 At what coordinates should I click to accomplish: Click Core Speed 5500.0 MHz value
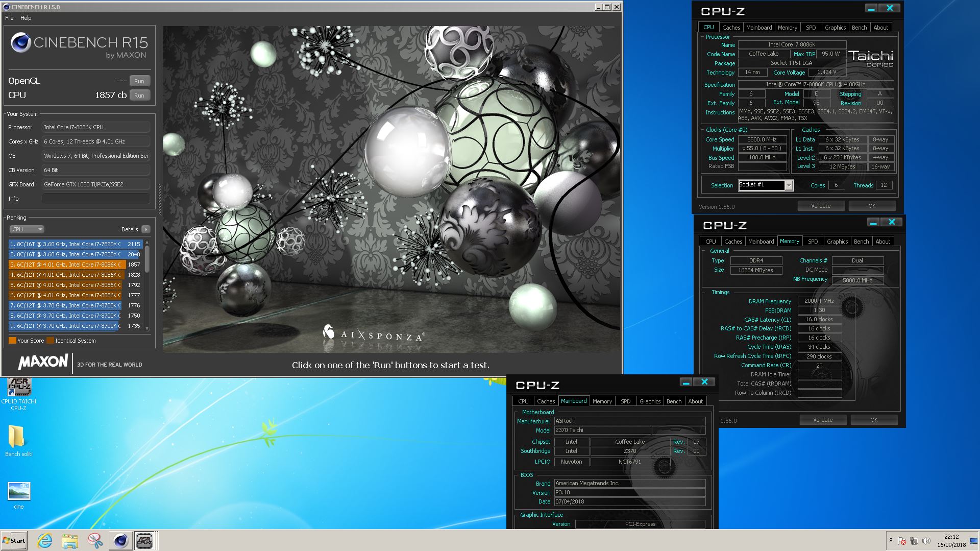762,139
